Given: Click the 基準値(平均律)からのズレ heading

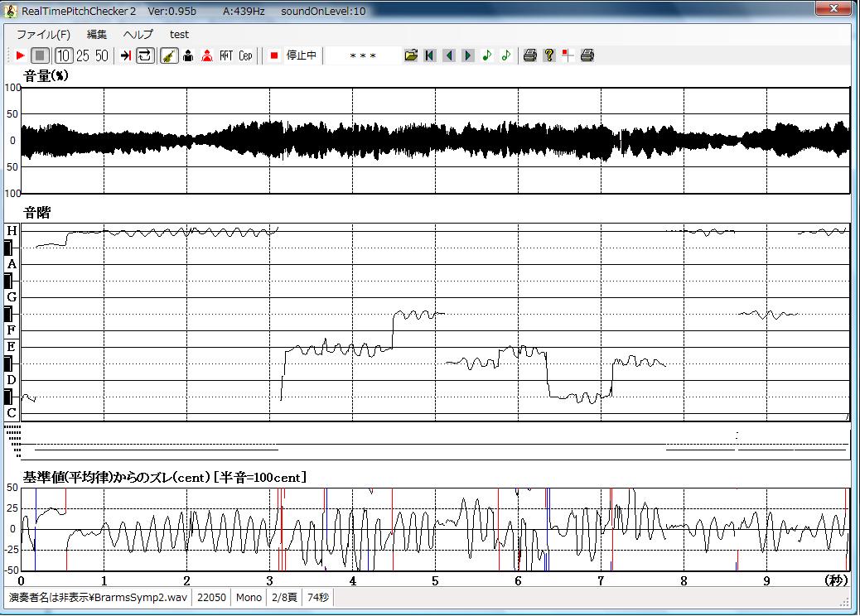Looking at the screenshot, I should (165, 478).
